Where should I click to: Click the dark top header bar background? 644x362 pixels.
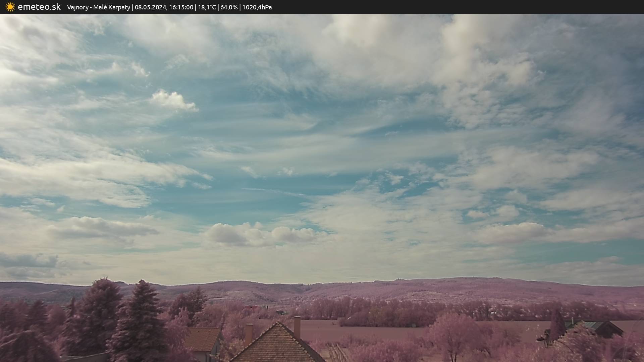[470, 7]
